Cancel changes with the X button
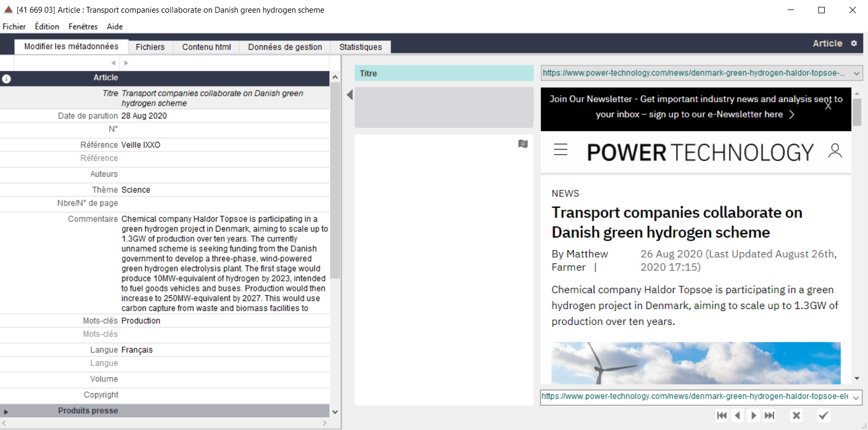 click(796, 416)
